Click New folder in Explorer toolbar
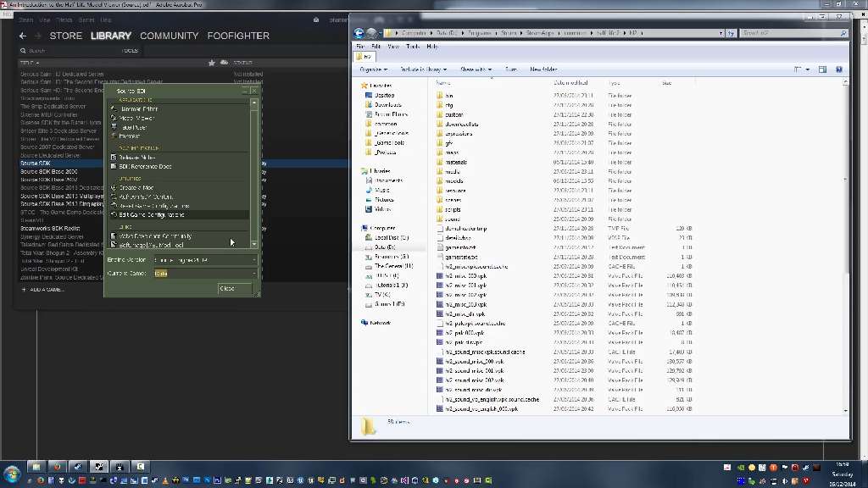868x488 pixels. pyautogui.click(x=543, y=69)
